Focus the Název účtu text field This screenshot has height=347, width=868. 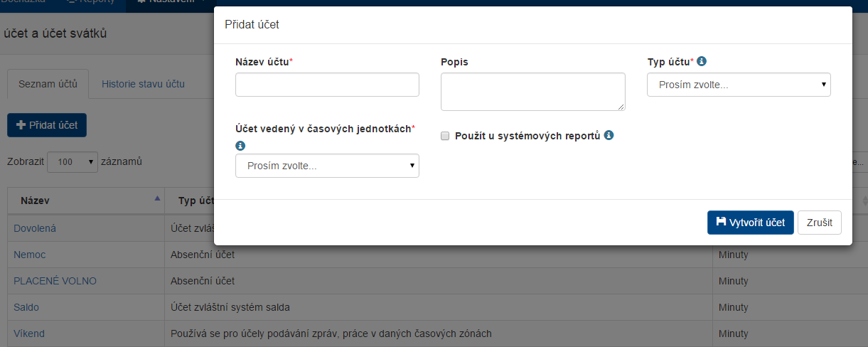click(327, 85)
